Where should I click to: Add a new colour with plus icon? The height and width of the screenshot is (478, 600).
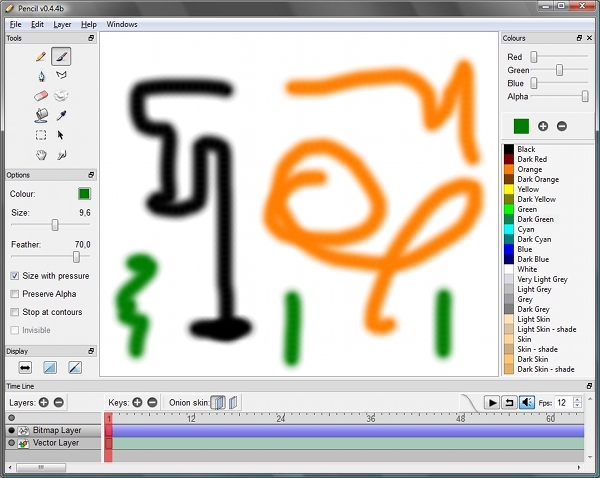coord(543,126)
